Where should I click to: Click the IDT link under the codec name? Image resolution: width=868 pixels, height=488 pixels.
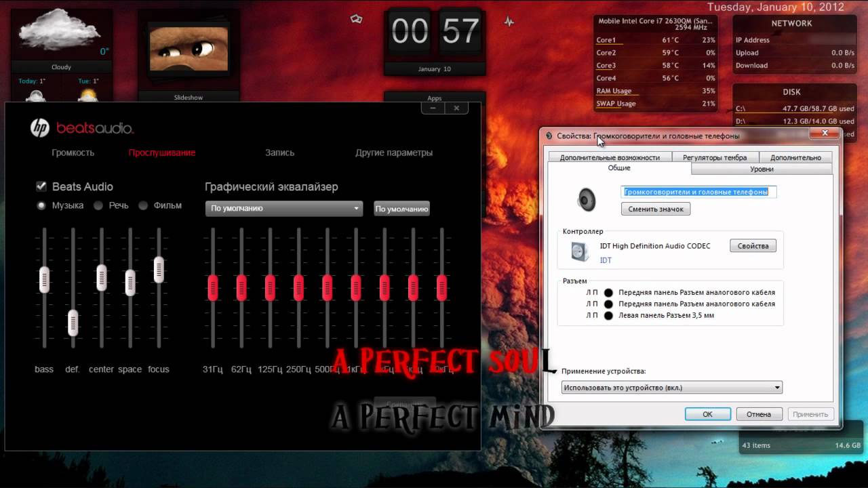coord(606,260)
